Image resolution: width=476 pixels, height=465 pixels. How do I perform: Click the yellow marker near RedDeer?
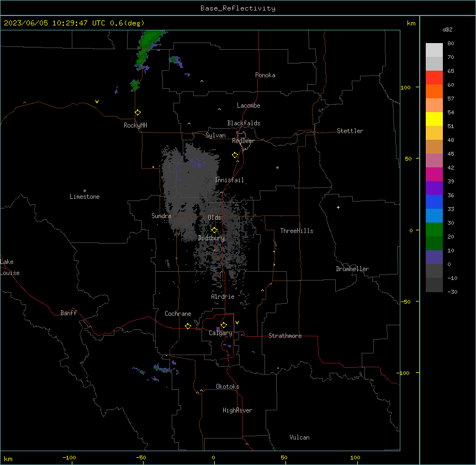click(x=235, y=155)
